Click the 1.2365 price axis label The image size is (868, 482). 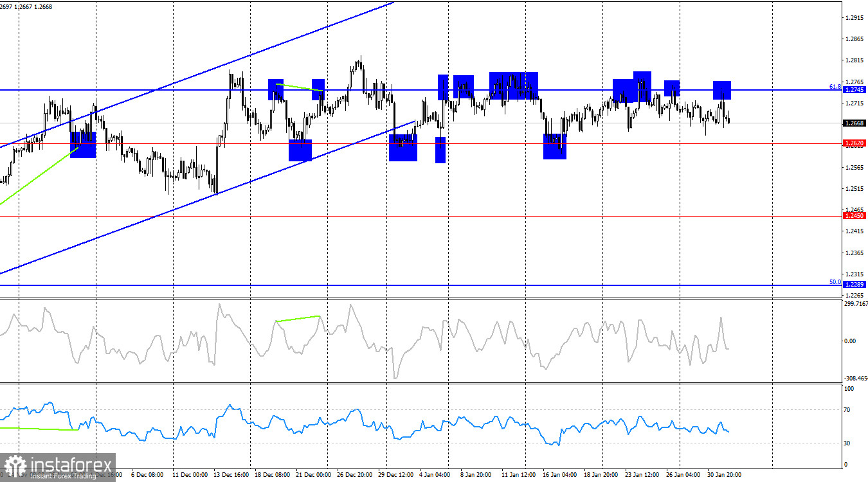tap(854, 253)
